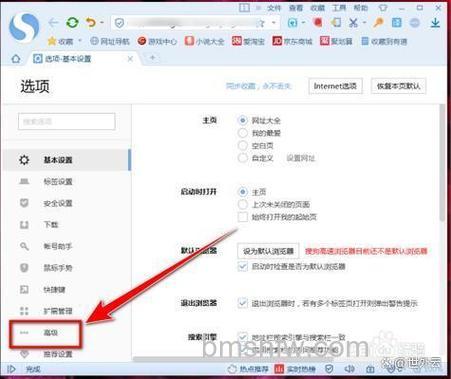Open 游戏中心 bookmark

157,41
